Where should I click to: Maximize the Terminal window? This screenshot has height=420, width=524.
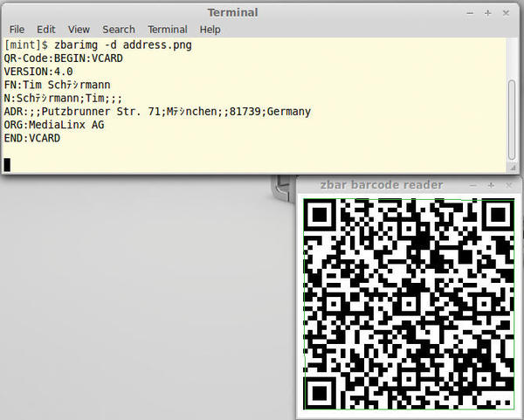coord(487,13)
